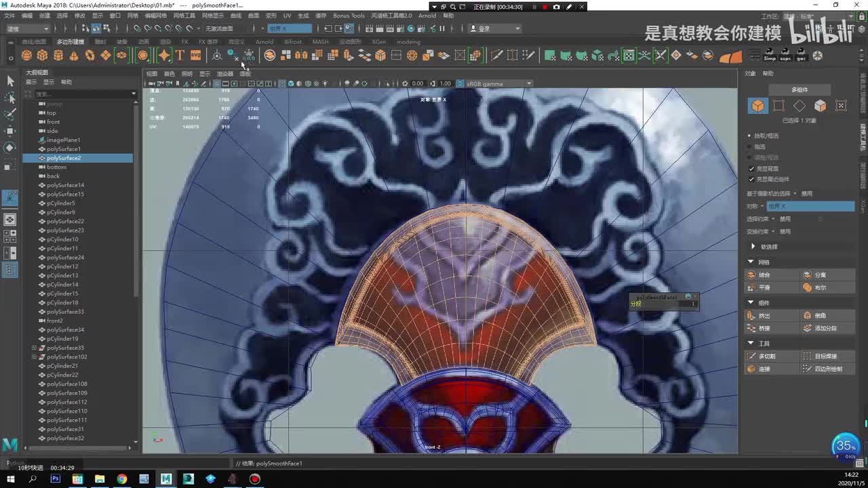Switch to face selection mode icon
Viewport: 868px width, 488px height.
[x=821, y=106]
